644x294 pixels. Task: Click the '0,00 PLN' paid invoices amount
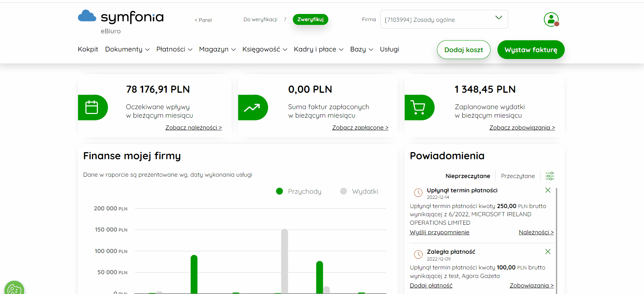point(310,89)
